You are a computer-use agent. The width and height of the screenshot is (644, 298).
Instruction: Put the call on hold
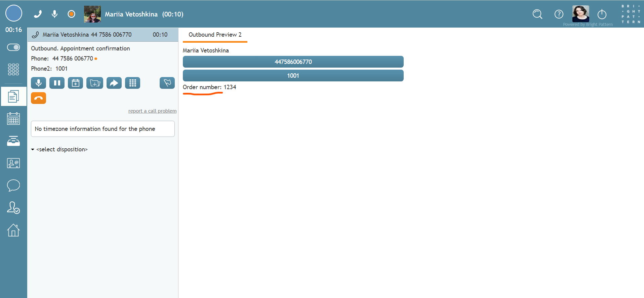click(x=57, y=83)
